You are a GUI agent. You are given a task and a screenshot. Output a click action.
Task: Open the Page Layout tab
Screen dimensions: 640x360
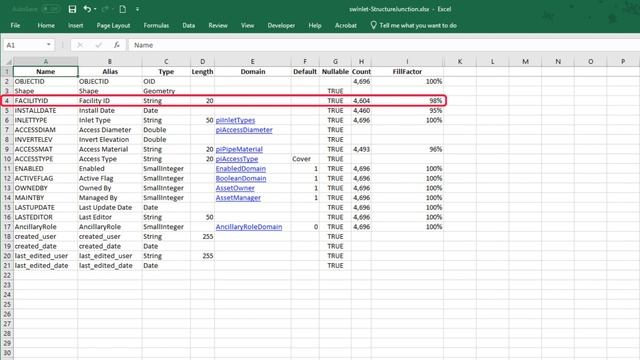click(113, 25)
